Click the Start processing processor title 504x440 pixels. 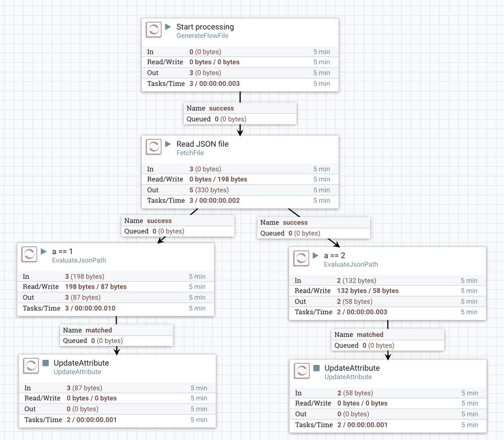point(205,27)
